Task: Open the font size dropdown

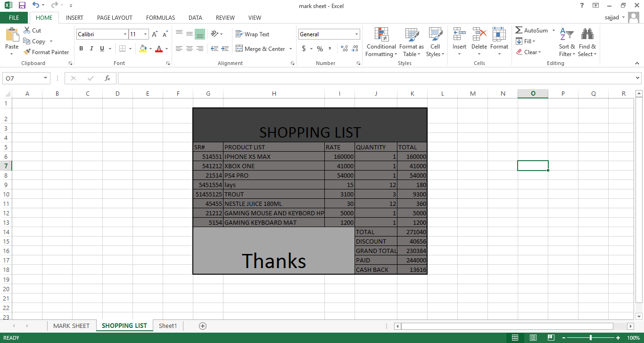Action: (146, 34)
